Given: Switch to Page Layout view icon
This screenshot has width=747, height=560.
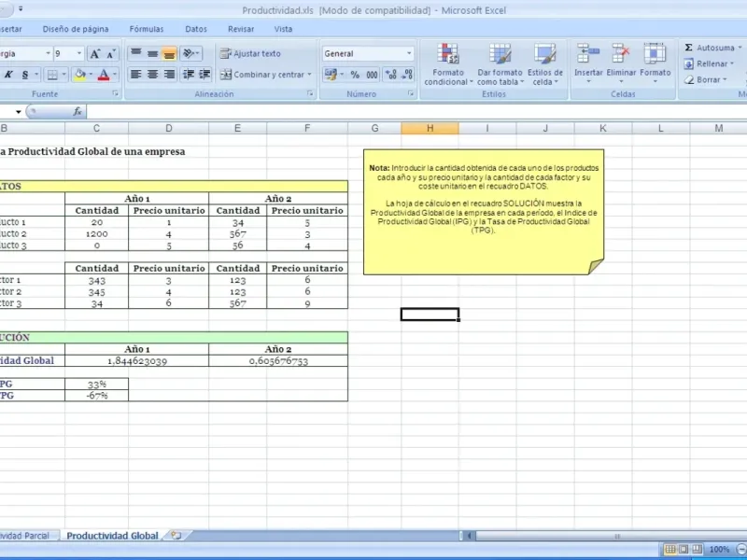Looking at the screenshot, I should 684,549.
